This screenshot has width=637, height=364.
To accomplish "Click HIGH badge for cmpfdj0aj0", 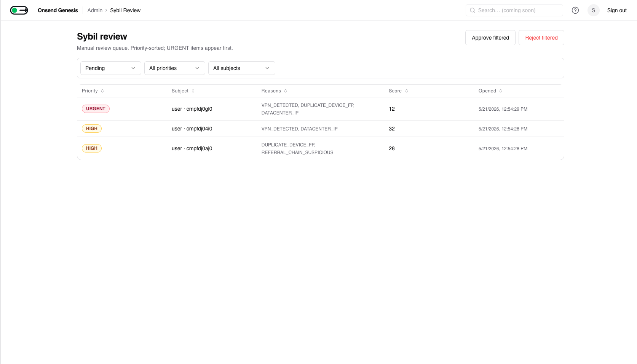I will click(x=92, y=148).
